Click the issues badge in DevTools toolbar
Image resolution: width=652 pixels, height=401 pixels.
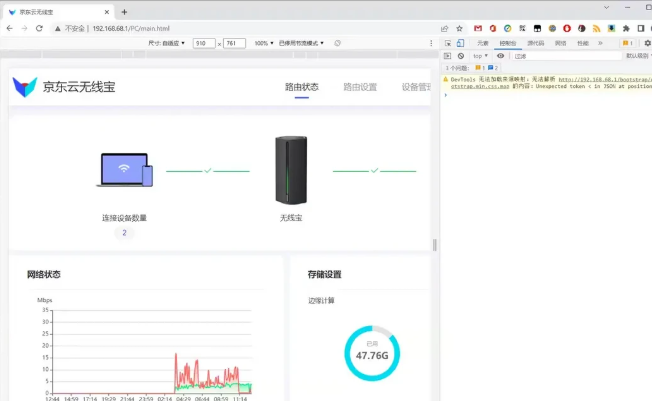pyautogui.click(x=628, y=43)
